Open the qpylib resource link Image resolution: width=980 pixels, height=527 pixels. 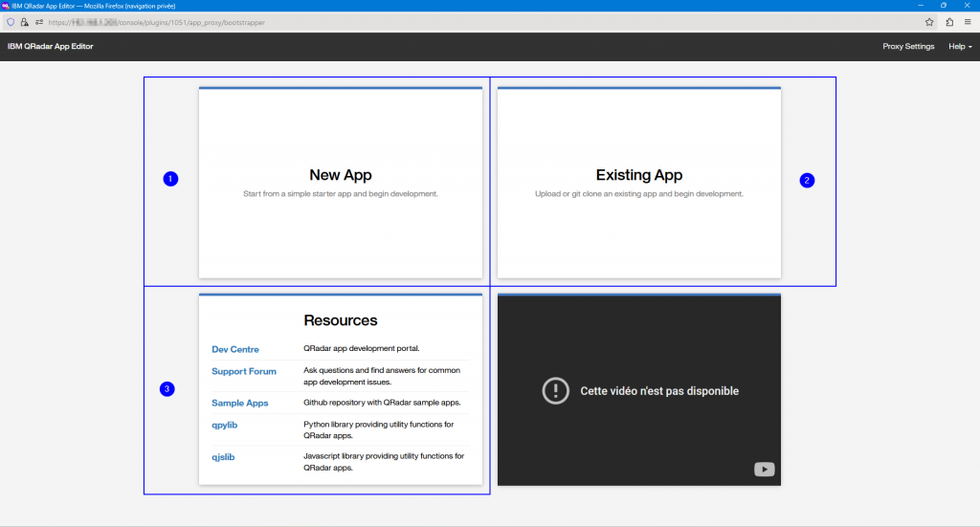(x=224, y=426)
